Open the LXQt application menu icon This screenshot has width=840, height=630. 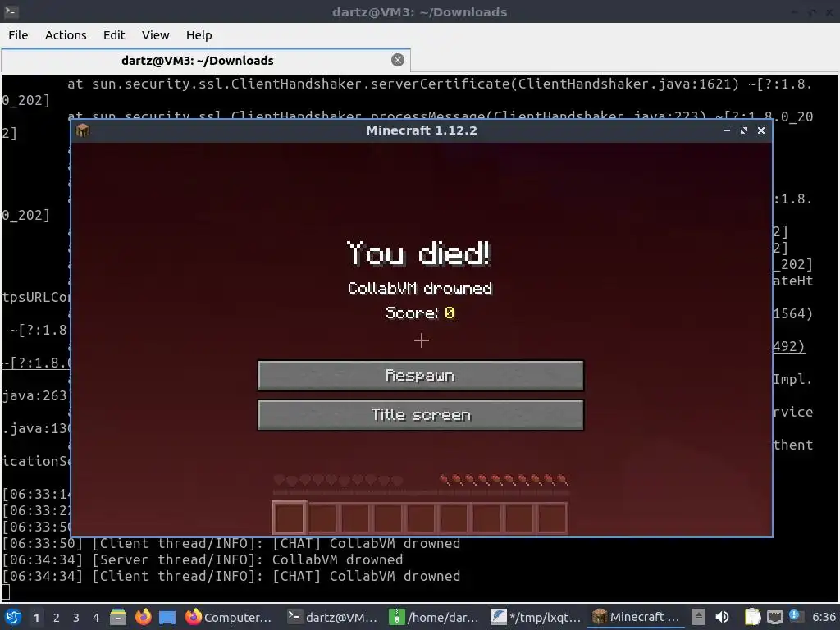pyautogui.click(x=13, y=617)
